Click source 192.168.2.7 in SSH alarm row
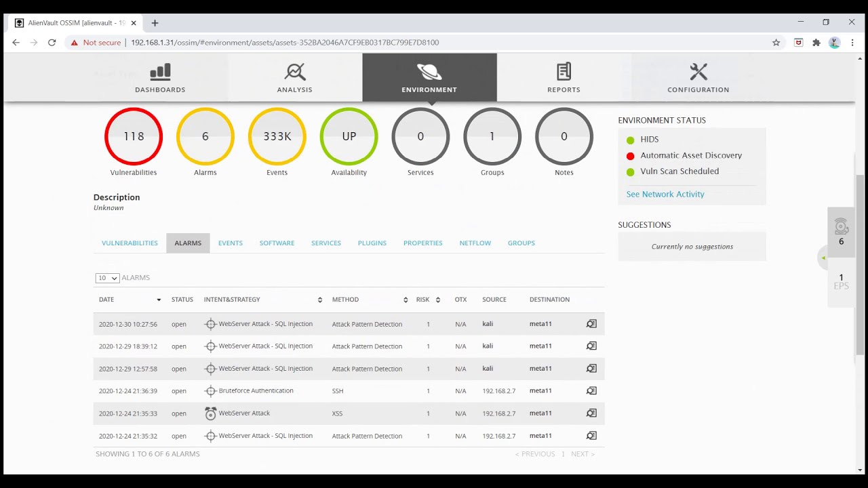This screenshot has height=488, width=868. tap(499, 391)
